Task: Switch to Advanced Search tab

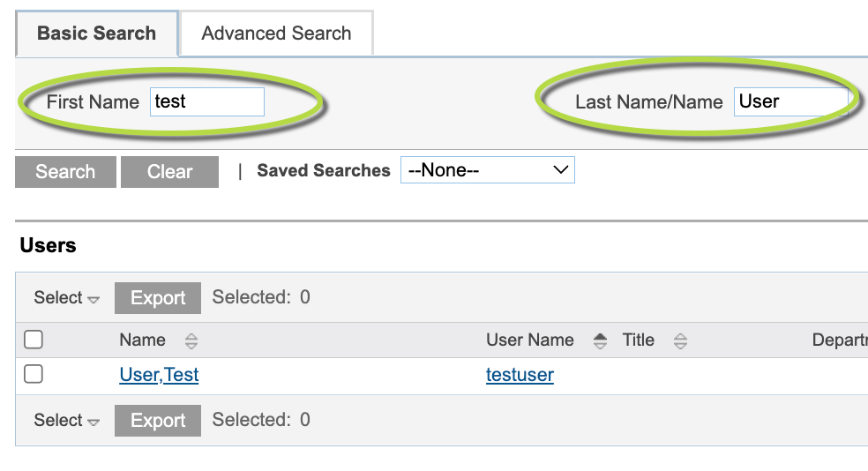Action: coord(276,34)
